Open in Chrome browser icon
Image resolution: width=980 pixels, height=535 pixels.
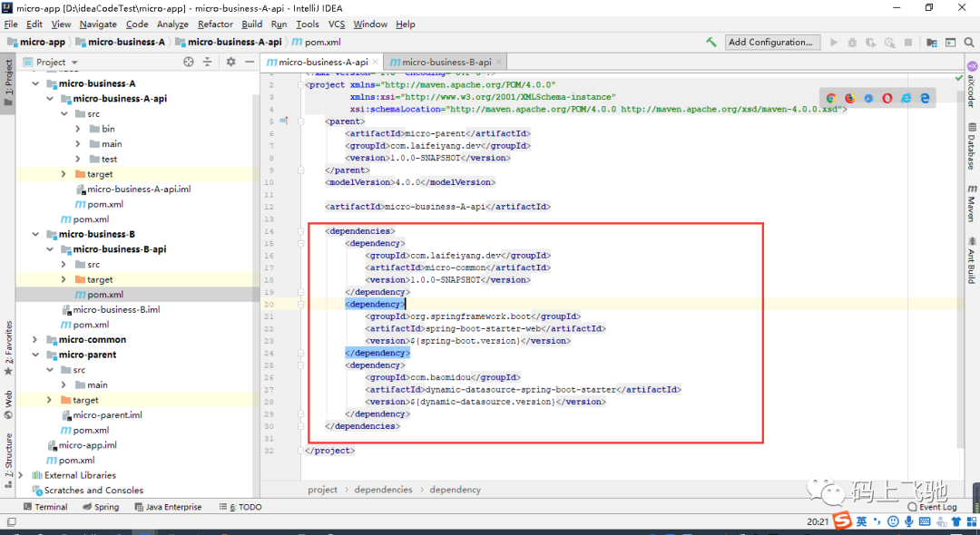coord(831,98)
